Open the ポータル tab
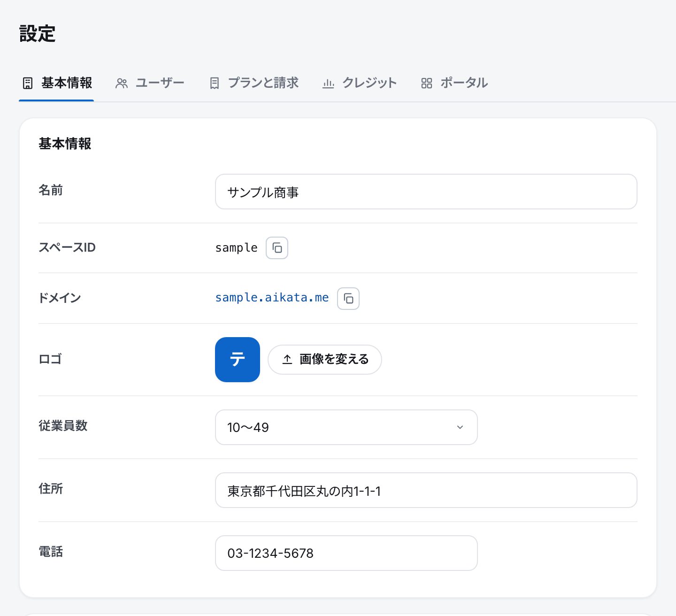The width and height of the screenshot is (676, 616). click(x=454, y=83)
